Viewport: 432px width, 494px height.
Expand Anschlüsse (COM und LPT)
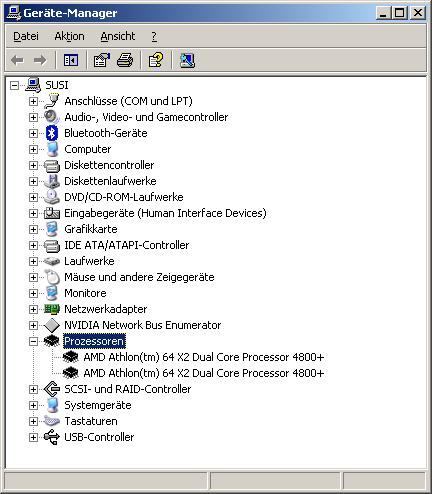(x=33, y=101)
